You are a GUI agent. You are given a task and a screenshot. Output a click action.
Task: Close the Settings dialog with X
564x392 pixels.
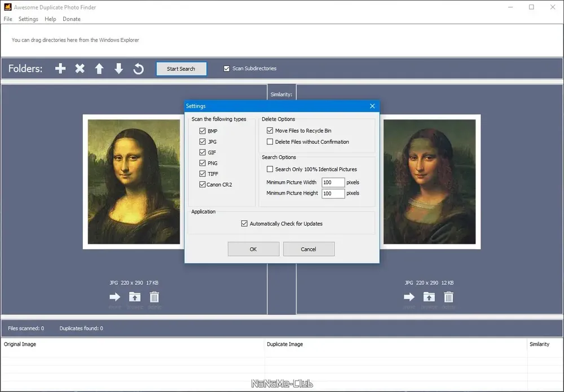point(372,106)
